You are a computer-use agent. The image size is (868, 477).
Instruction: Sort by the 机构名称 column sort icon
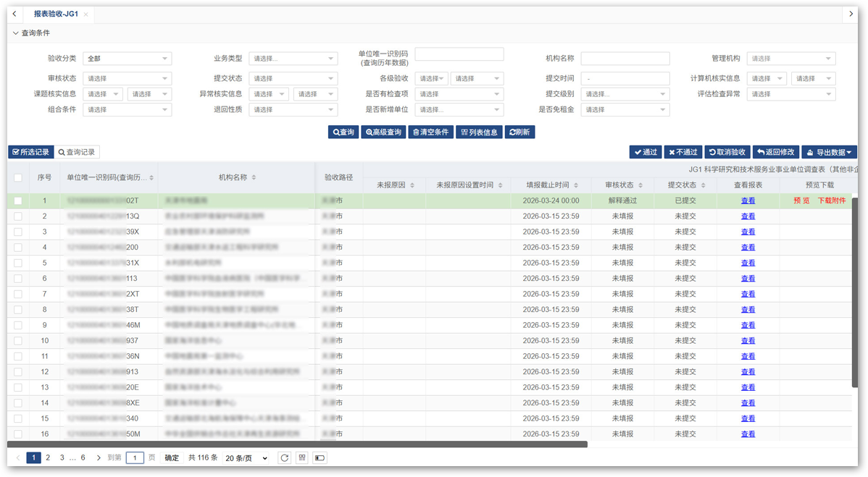point(254,178)
